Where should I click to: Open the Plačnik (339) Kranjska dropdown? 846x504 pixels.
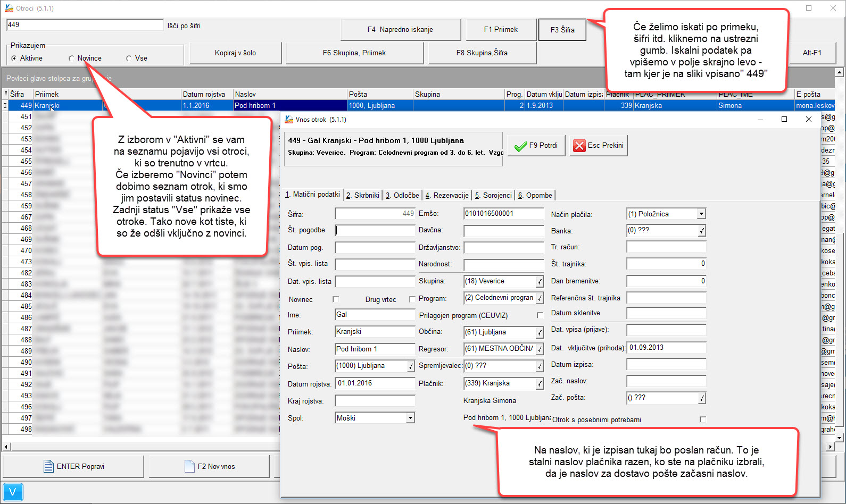[540, 383]
